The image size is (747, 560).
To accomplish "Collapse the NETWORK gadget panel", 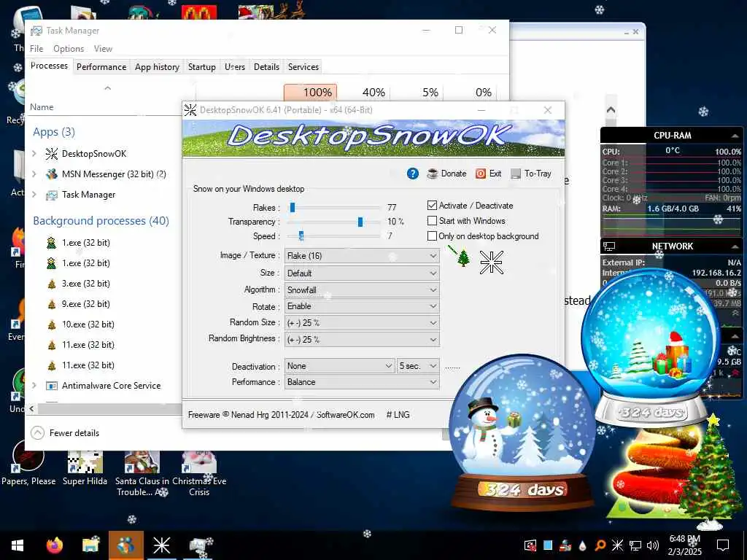I will pyautogui.click(x=735, y=246).
